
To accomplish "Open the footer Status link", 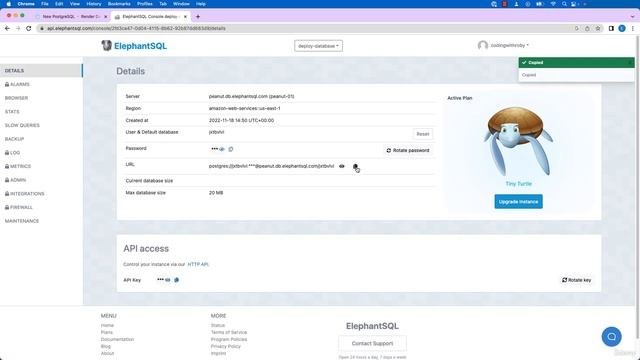I will [218, 326].
